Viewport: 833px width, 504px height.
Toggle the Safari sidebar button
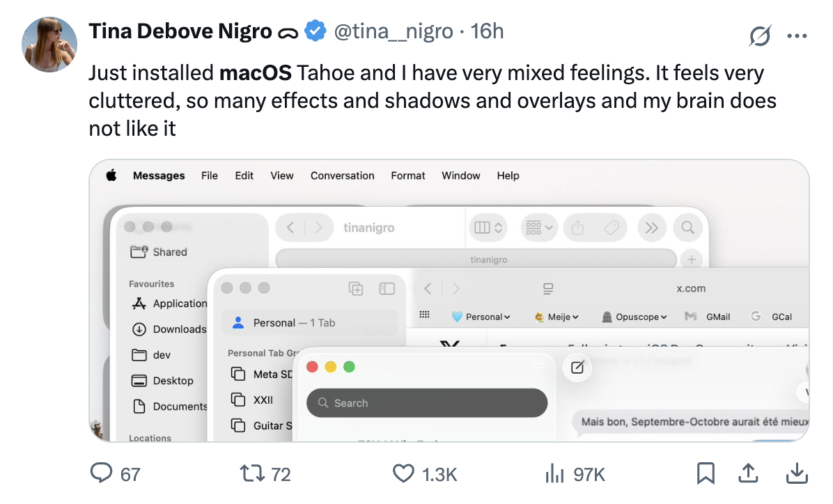tap(387, 288)
